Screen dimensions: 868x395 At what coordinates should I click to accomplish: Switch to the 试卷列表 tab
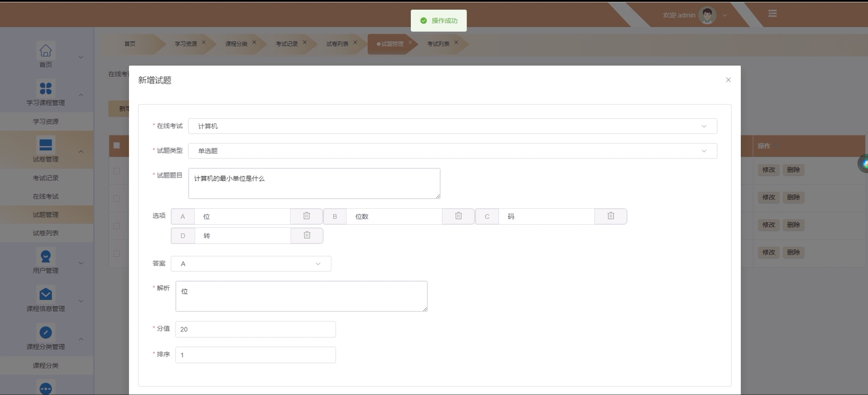click(337, 44)
